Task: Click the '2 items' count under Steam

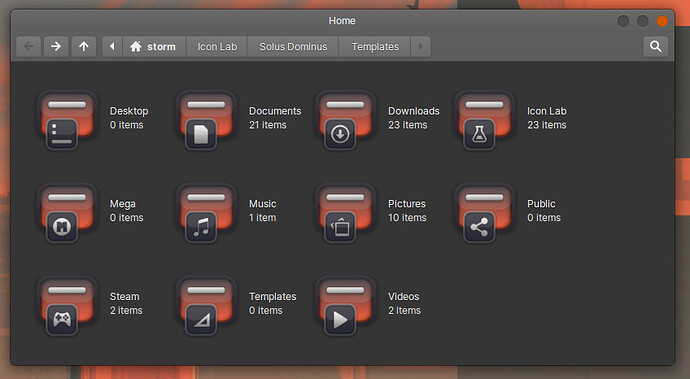Action: click(x=126, y=311)
